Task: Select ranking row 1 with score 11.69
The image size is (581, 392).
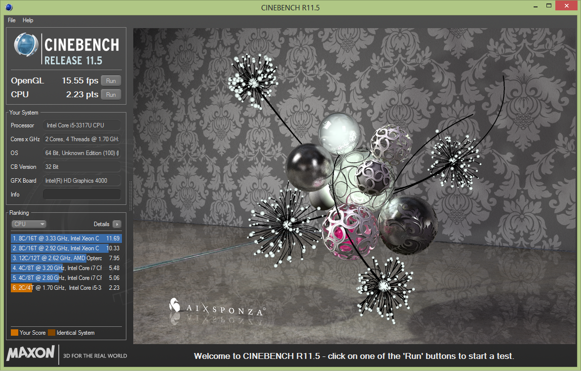Action: (66, 238)
